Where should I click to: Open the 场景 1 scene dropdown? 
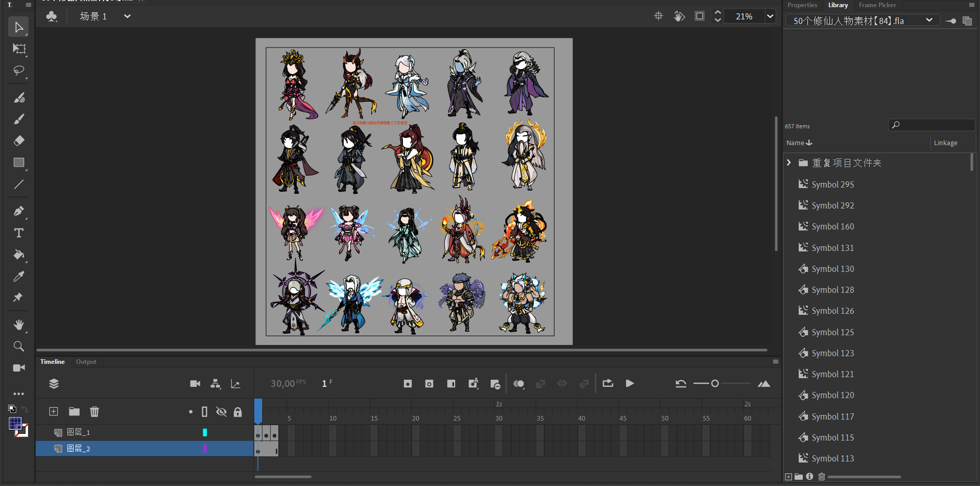[x=127, y=16]
